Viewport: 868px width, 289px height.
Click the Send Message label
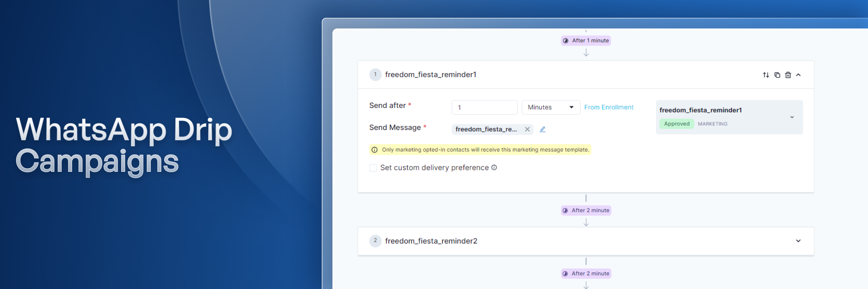coord(395,128)
